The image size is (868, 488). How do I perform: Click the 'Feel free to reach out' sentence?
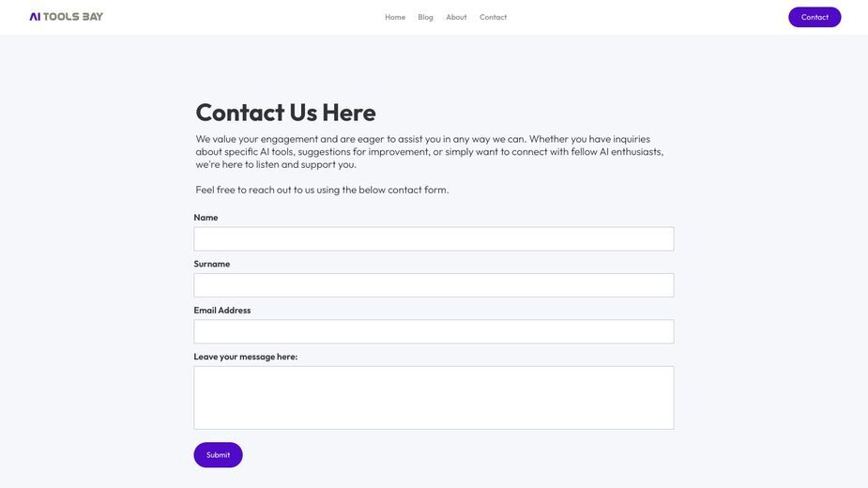(x=322, y=190)
